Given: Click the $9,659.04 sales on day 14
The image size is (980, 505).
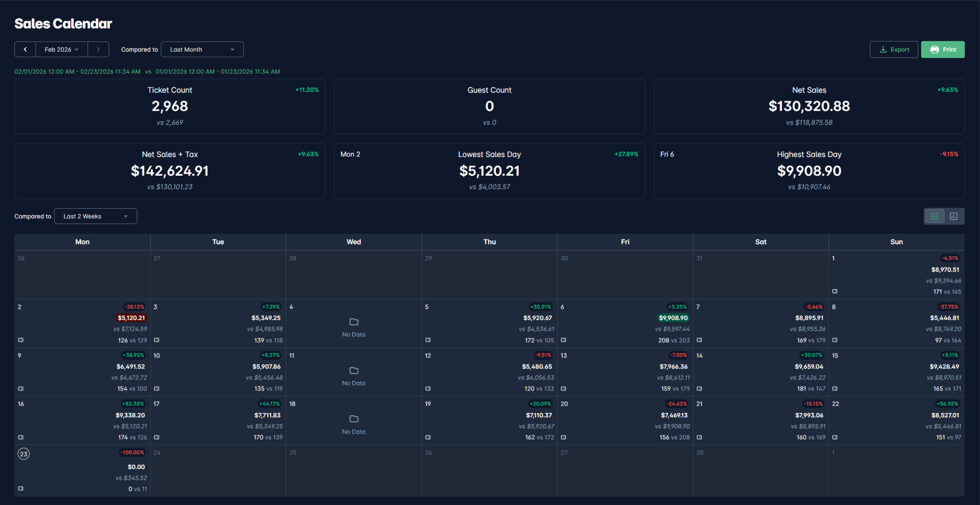Looking at the screenshot, I should [x=809, y=367].
